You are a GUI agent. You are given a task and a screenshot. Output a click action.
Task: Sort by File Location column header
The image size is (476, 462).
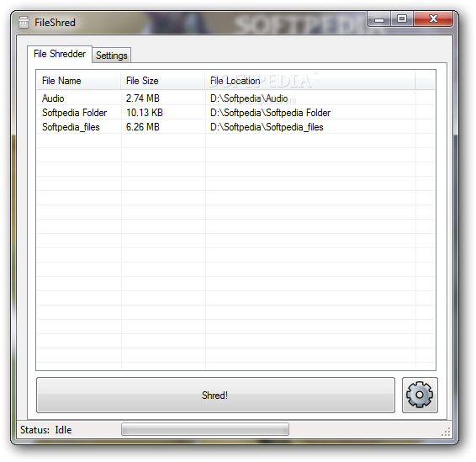pos(310,81)
